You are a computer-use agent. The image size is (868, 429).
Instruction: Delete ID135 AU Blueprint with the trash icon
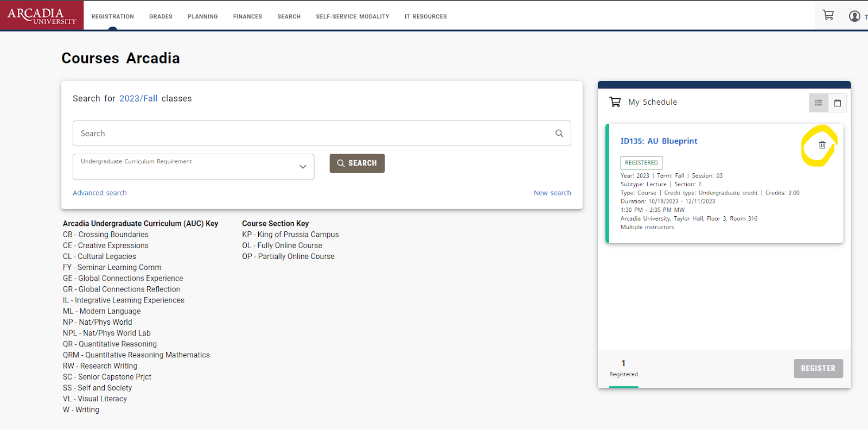pos(822,145)
